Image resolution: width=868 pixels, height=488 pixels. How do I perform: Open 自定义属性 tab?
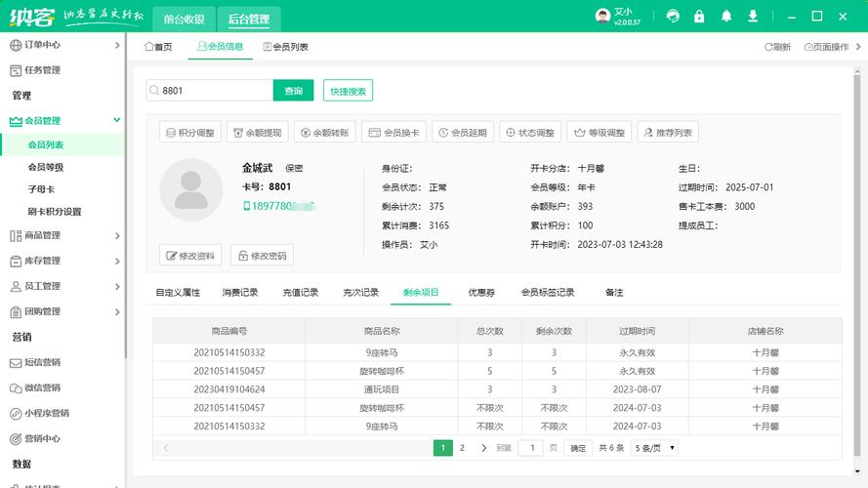click(x=178, y=293)
